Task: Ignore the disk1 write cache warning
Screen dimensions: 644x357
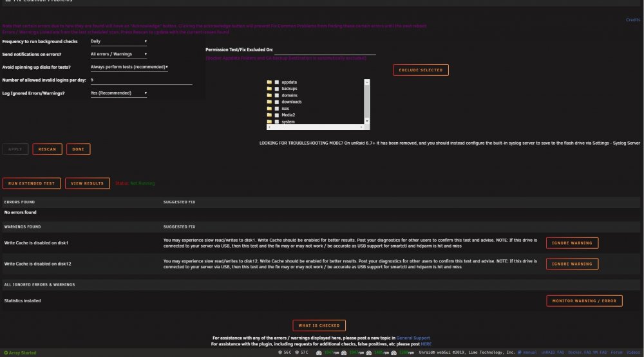Action: 572,243
